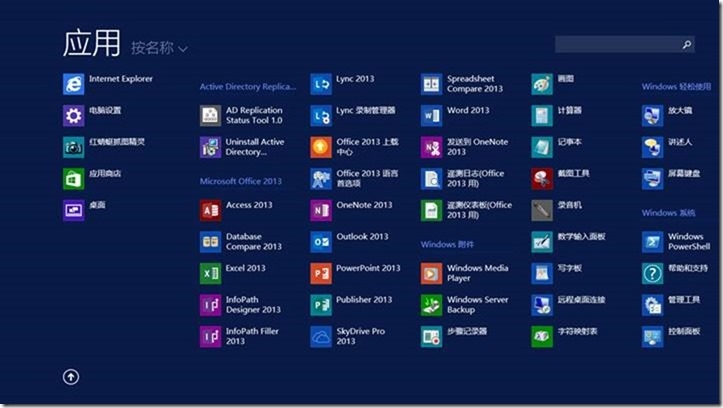Open Office 2013 语言首选项 (Language Preferences)
The height and width of the screenshot is (408, 723).
pos(355,178)
